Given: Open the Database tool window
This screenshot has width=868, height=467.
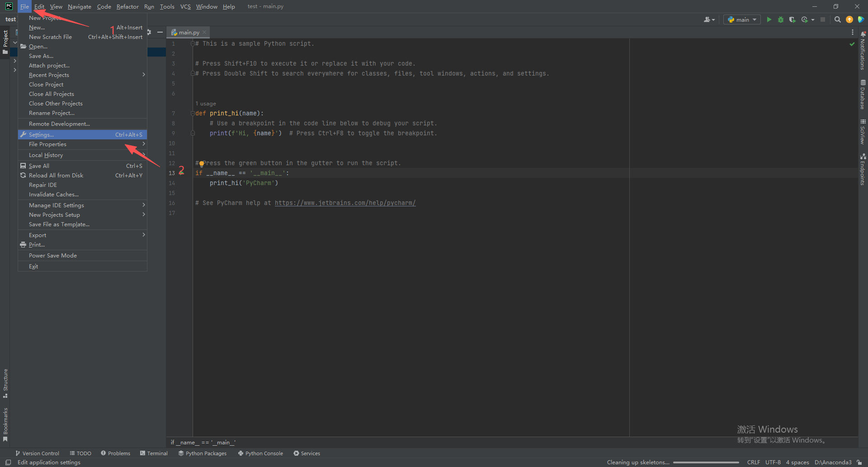Looking at the screenshot, I should click(x=863, y=95).
